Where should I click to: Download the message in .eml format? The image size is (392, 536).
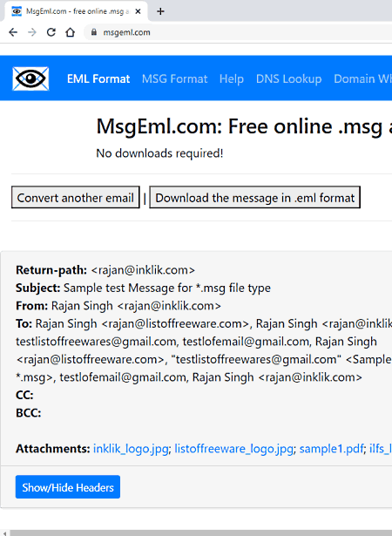[255, 197]
